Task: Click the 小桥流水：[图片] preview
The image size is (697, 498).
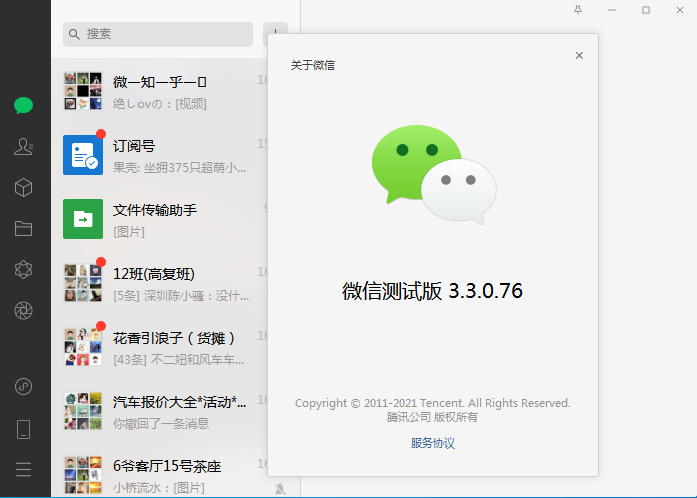Action: pos(159,488)
